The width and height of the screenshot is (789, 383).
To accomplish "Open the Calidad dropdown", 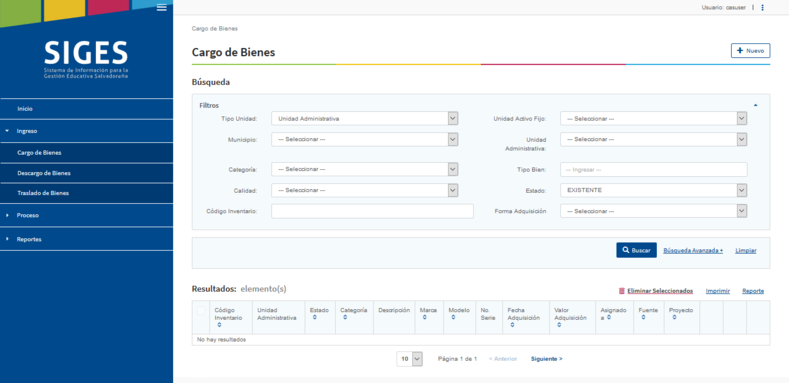I will [364, 190].
